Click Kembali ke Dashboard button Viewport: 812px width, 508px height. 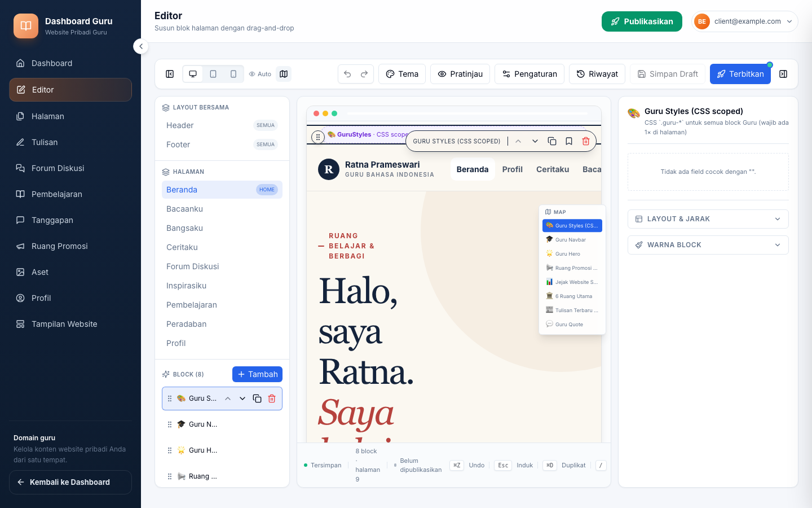pos(70,482)
